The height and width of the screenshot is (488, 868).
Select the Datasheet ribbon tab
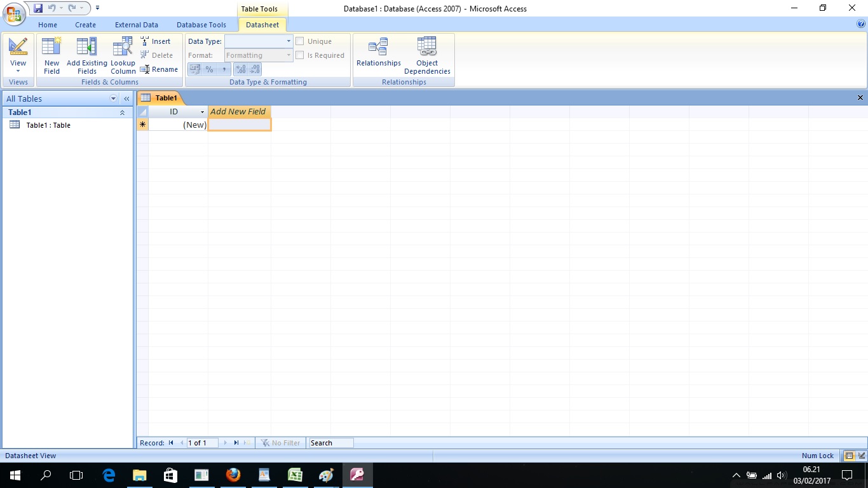pyautogui.click(x=262, y=25)
